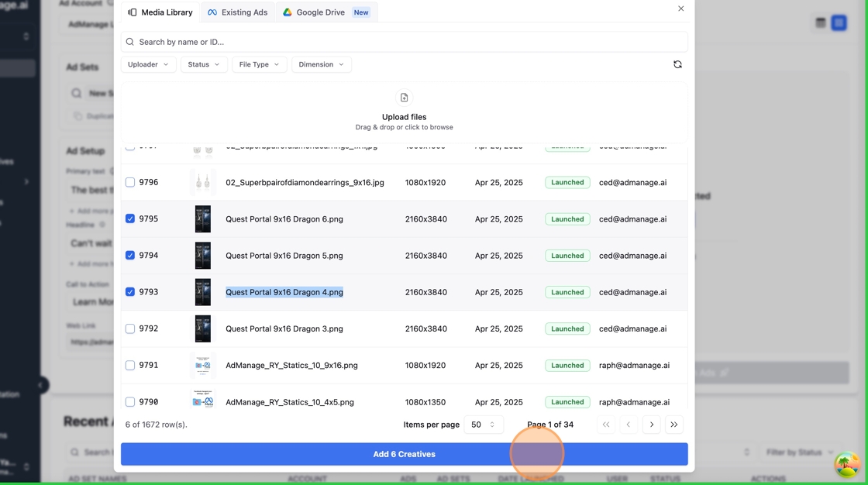Screen dimensions: 868x485
Task: Expand the Dimension filter
Action: (321, 64)
